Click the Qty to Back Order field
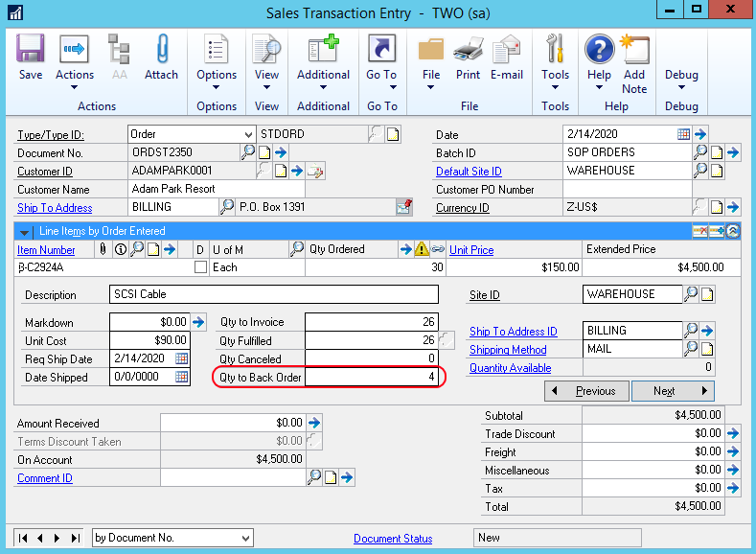The width and height of the screenshot is (756, 554). click(374, 378)
